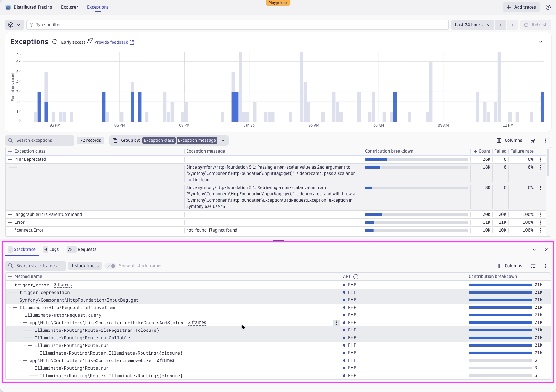
Task: Open the Explorer tab
Action: click(70, 7)
